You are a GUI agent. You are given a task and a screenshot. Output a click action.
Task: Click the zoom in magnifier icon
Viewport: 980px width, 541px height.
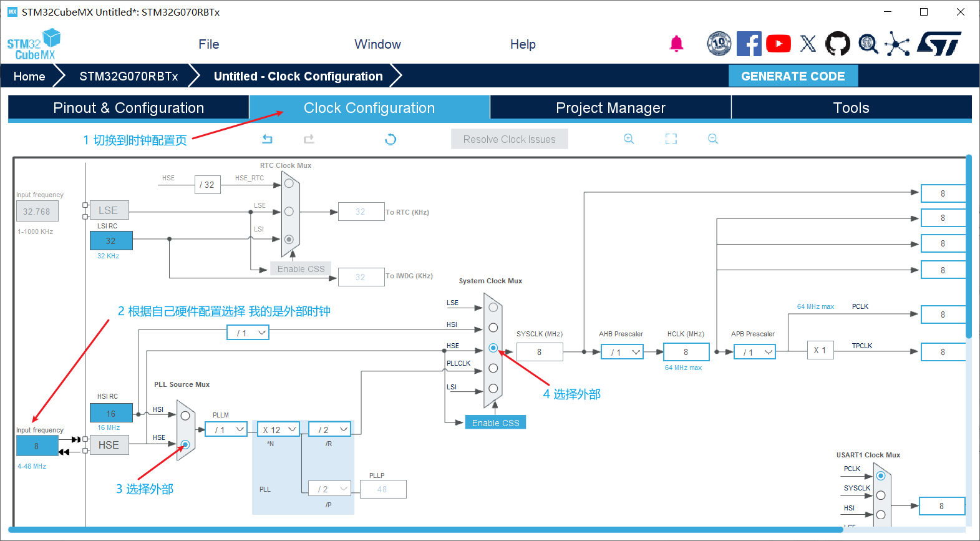coord(629,139)
